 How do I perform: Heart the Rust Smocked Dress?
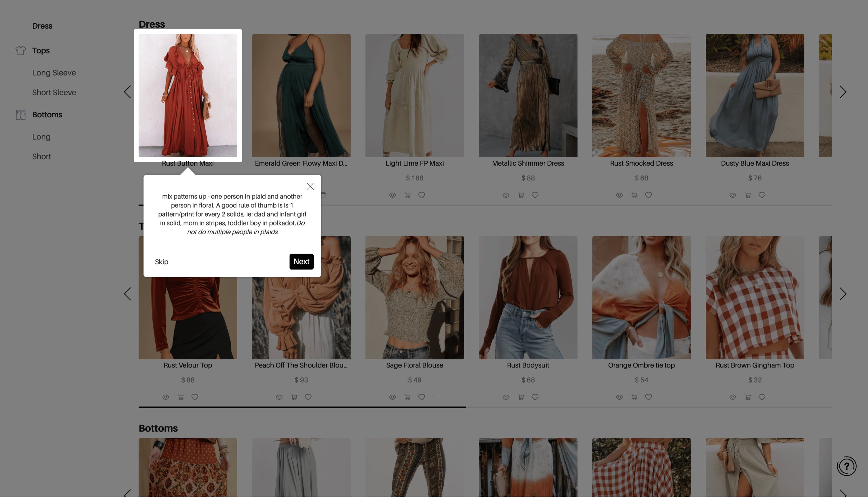(648, 195)
